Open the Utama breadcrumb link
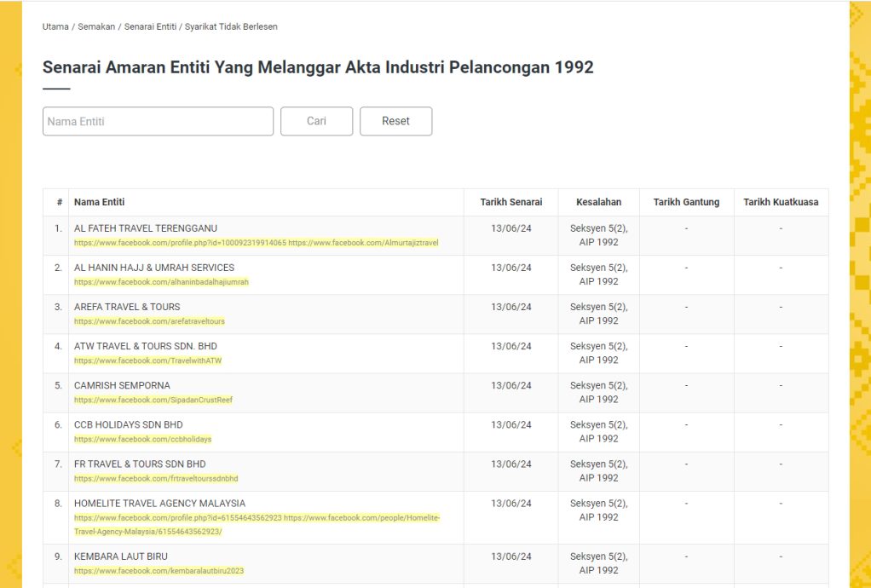Viewport: 871px width, 588px height. coord(55,26)
